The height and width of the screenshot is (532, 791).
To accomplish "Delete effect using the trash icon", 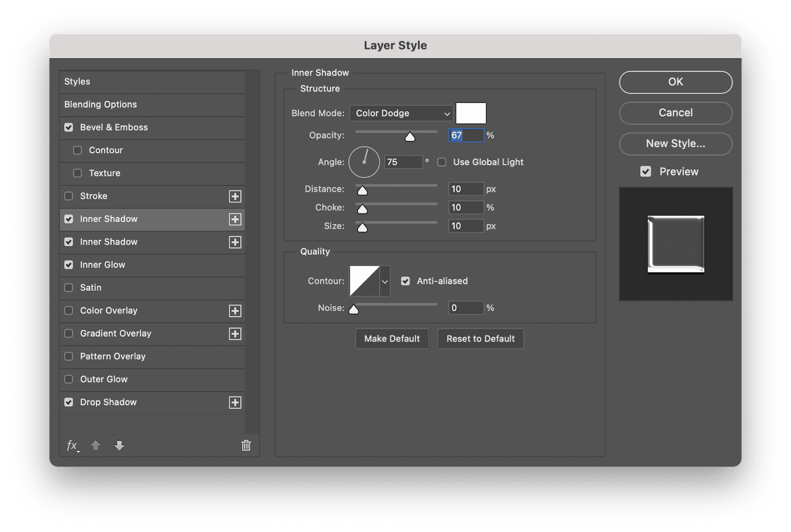I will pyautogui.click(x=246, y=445).
